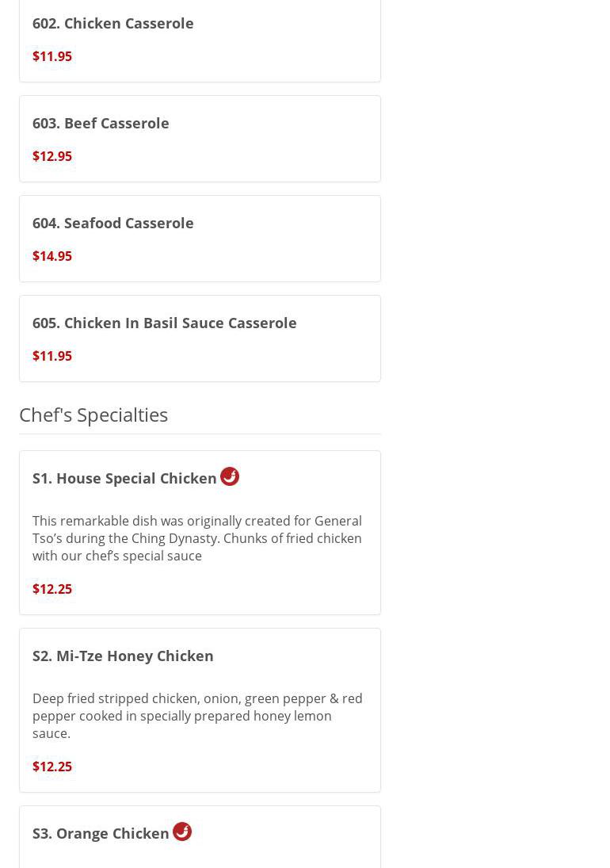610x868 pixels.
Task: Open the 604. Seafood Casserole item
Action: coord(113,223)
